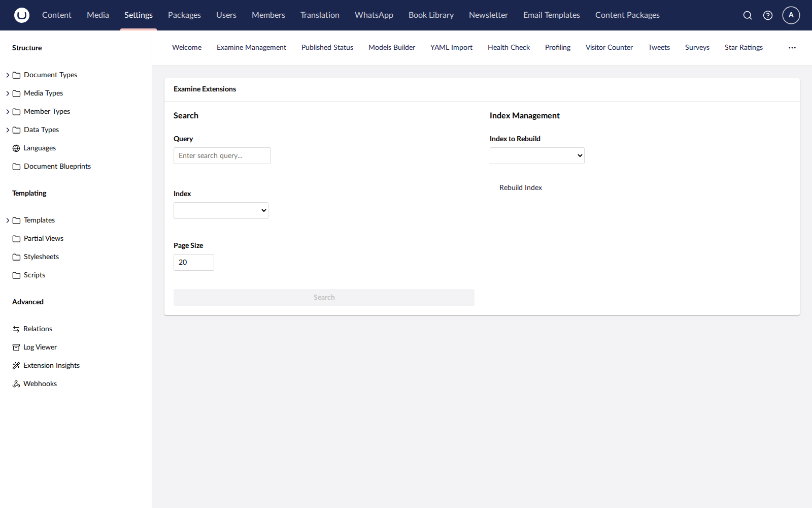Click the Member Types folder icon
812x508 pixels.
[16, 112]
